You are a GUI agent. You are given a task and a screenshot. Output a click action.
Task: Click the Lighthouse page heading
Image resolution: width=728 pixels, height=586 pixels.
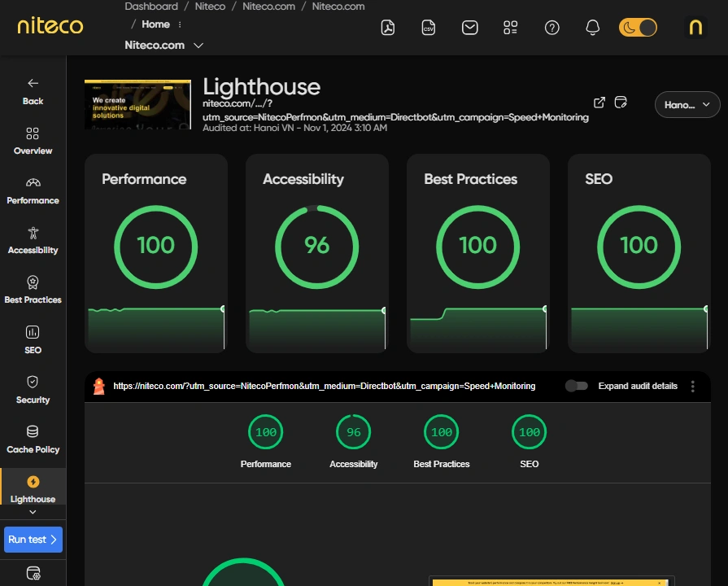(261, 87)
